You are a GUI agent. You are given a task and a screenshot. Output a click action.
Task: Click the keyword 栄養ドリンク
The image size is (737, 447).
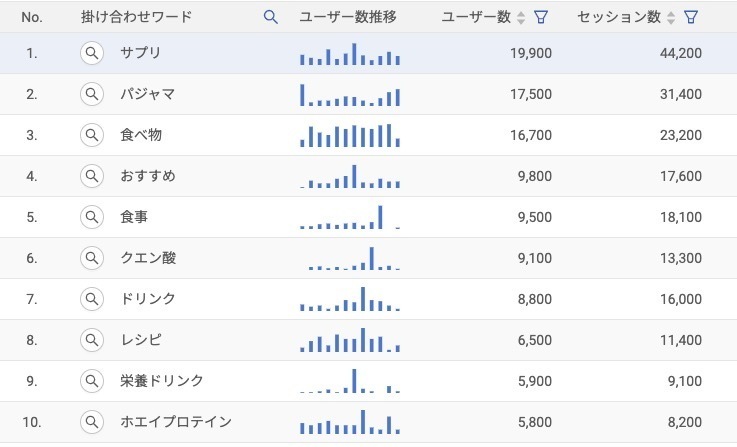(161, 381)
